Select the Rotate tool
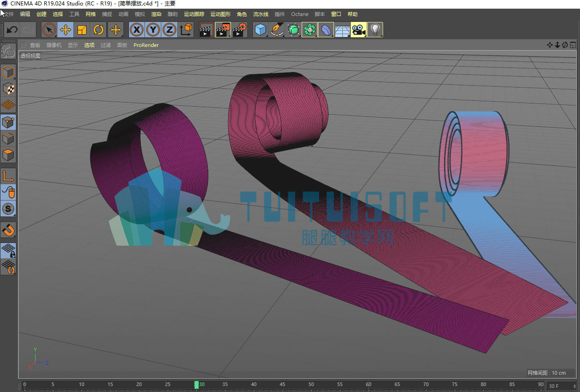Image resolution: width=580 pixels, height=392 pixels. coord(98,30)
